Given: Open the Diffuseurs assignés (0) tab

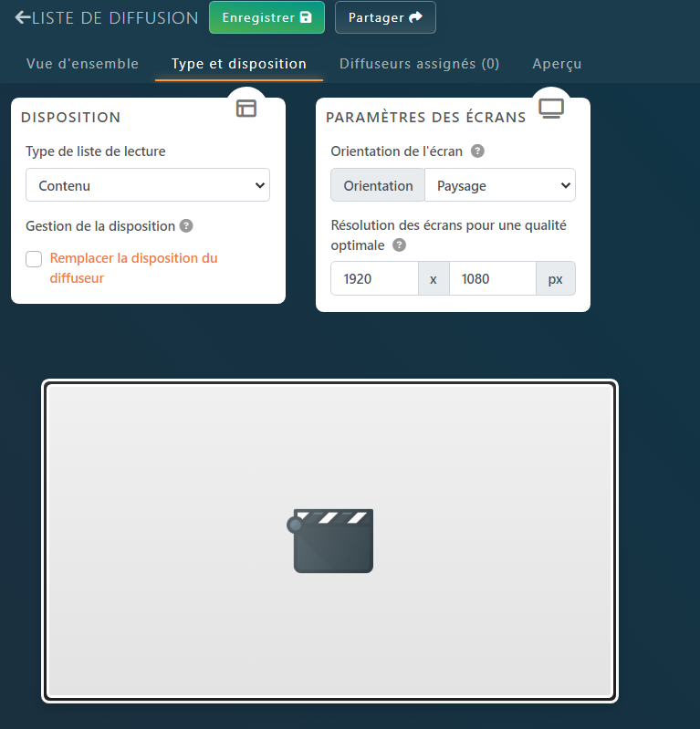Looking at the screenshot, I should pos(419,64).
